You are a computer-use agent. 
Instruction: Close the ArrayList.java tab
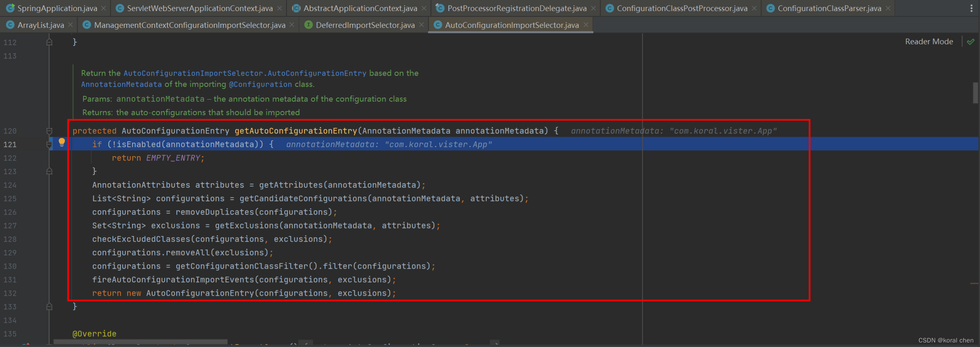point(70,25)
